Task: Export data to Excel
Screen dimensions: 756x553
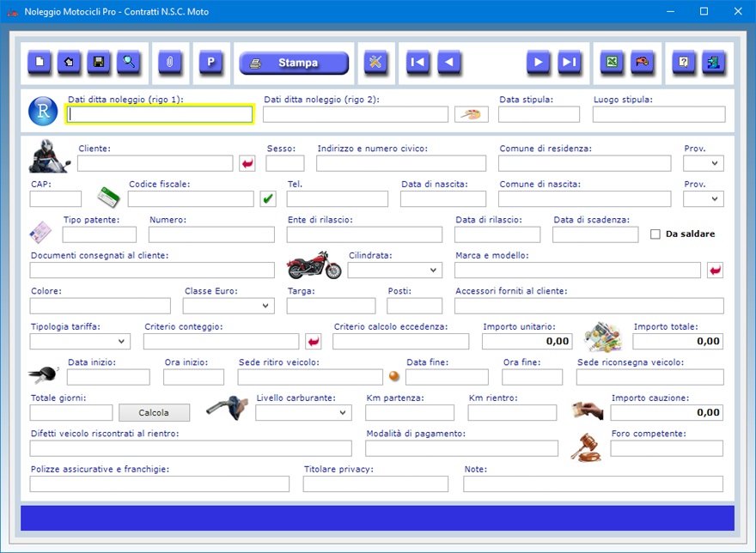Action: pyautogui.click(x=612, y=62)
